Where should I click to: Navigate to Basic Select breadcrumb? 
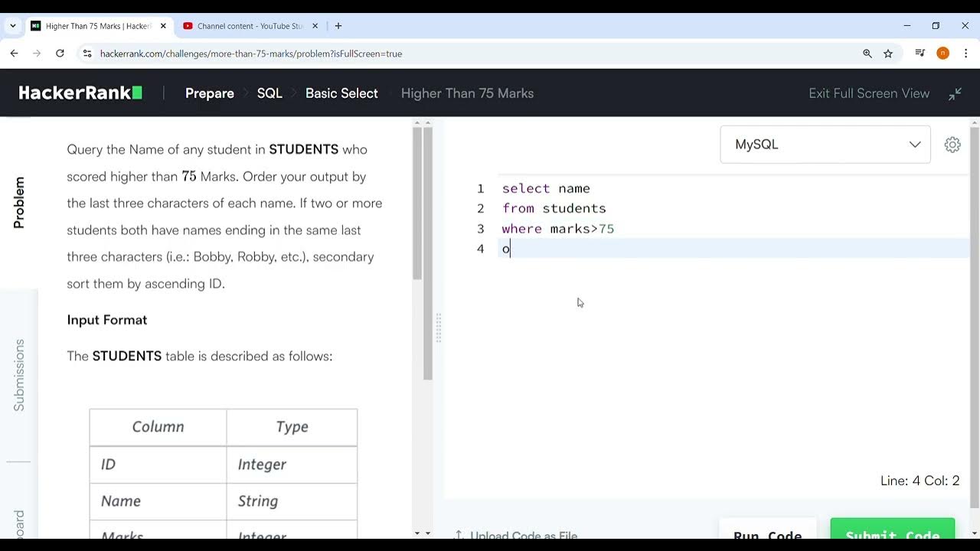click(341, 93)
